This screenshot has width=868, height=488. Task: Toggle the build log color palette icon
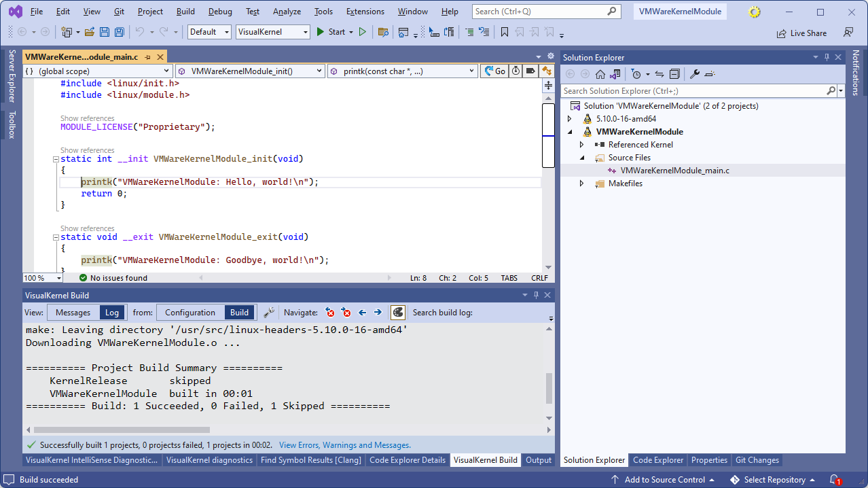tap(398, 313)
